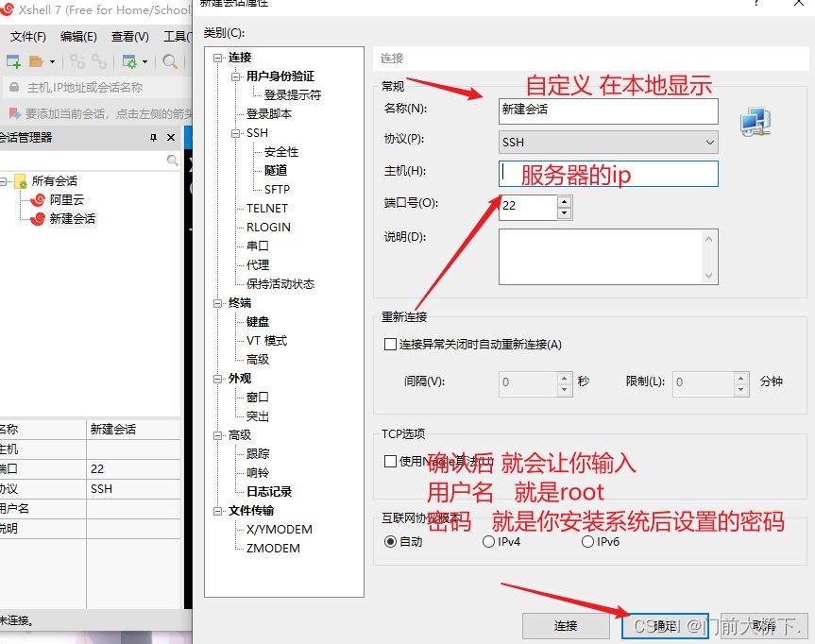Screen dimensions: 815x644
Task: Click the session properties gear icon
Action: 128,62
